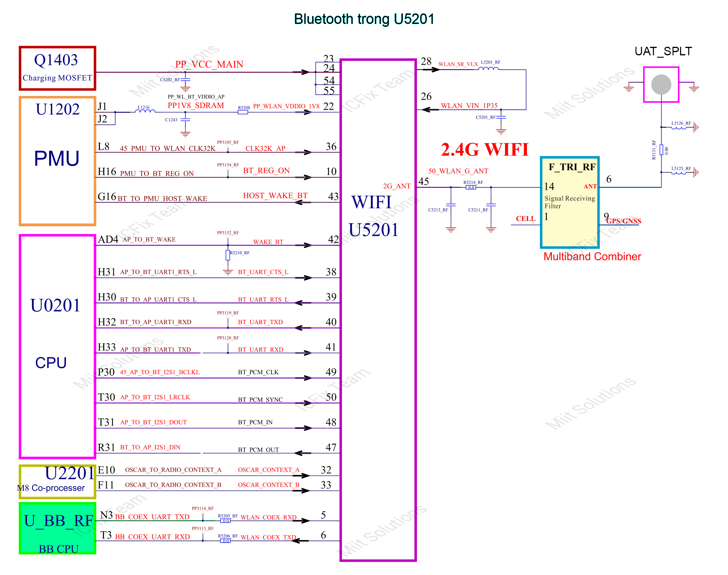Click the Q1403 Charging MOSFET block

coord(57,68)
